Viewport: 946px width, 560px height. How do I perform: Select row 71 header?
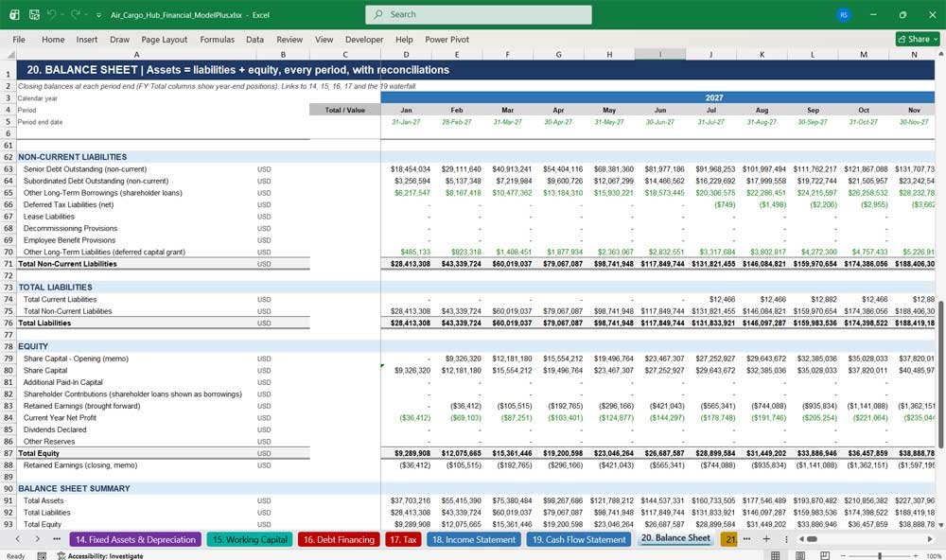9,264
